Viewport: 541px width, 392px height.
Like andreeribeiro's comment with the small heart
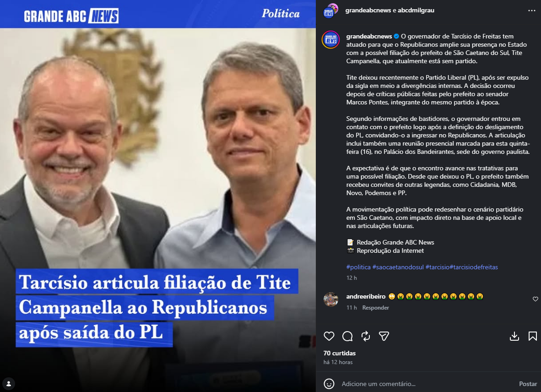536,299
